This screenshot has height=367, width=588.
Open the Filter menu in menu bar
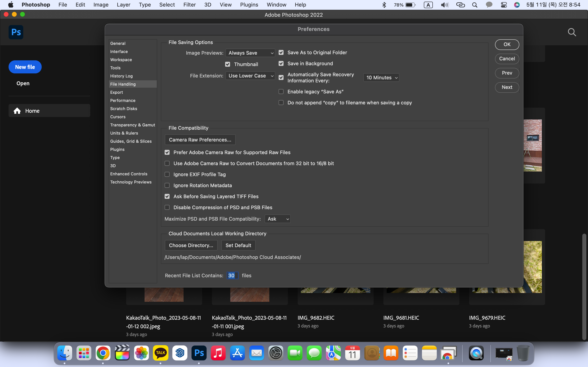pyautogui.click(x=189, y=5)
